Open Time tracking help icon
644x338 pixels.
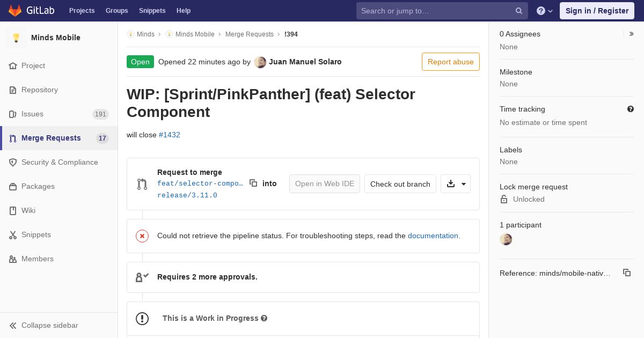(x=631, y=109)
